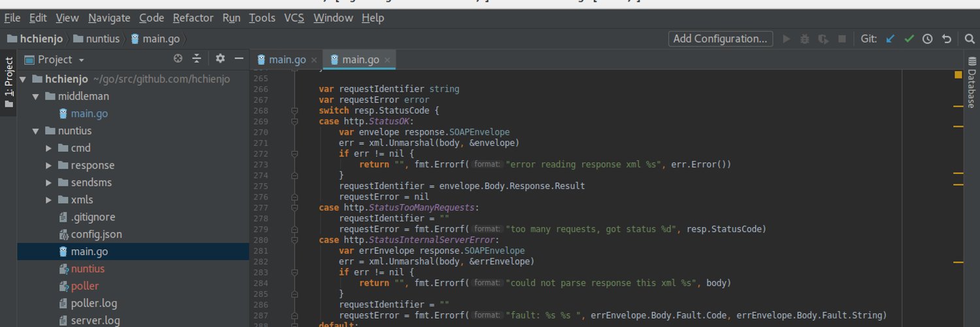The height and width of the screenshot is (327, 980).
Task: Click gopher icon of main.go under middleman
Action: [x=63, y=113]
